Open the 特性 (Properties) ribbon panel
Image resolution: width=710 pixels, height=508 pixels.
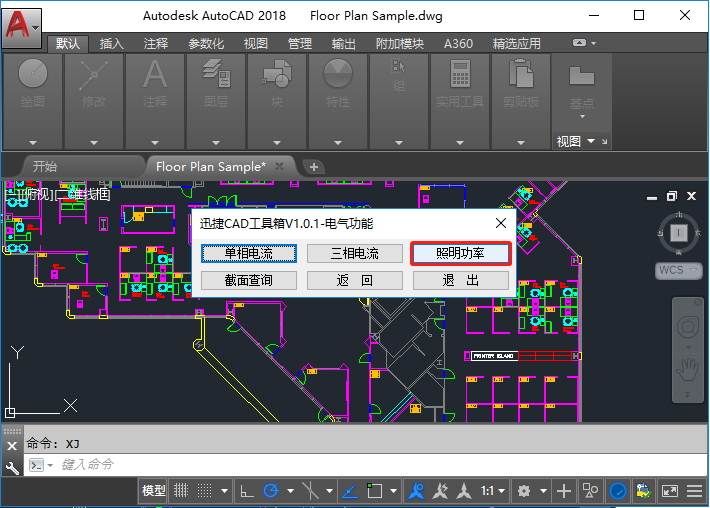[338, 101]
